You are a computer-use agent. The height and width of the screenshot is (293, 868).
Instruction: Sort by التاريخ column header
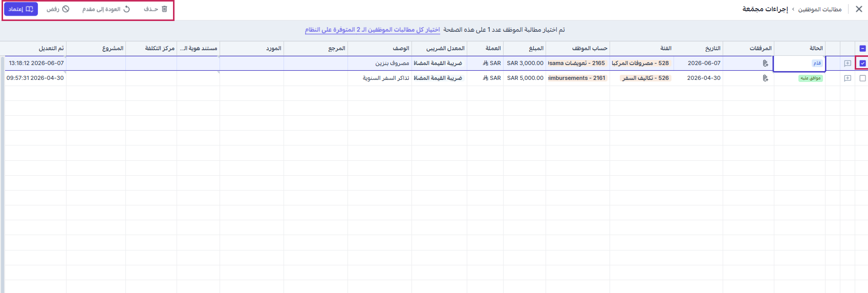698,48
